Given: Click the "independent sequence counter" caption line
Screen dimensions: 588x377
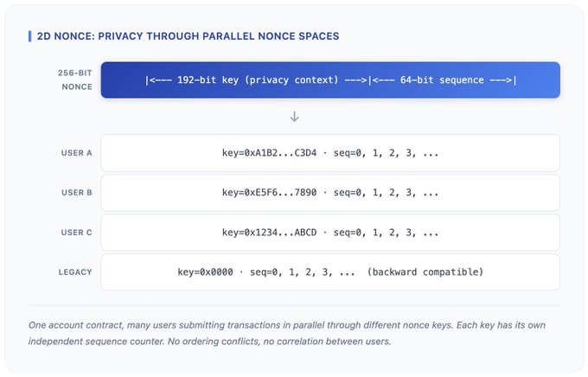Looking at the screenshot, I should (210, 342).
